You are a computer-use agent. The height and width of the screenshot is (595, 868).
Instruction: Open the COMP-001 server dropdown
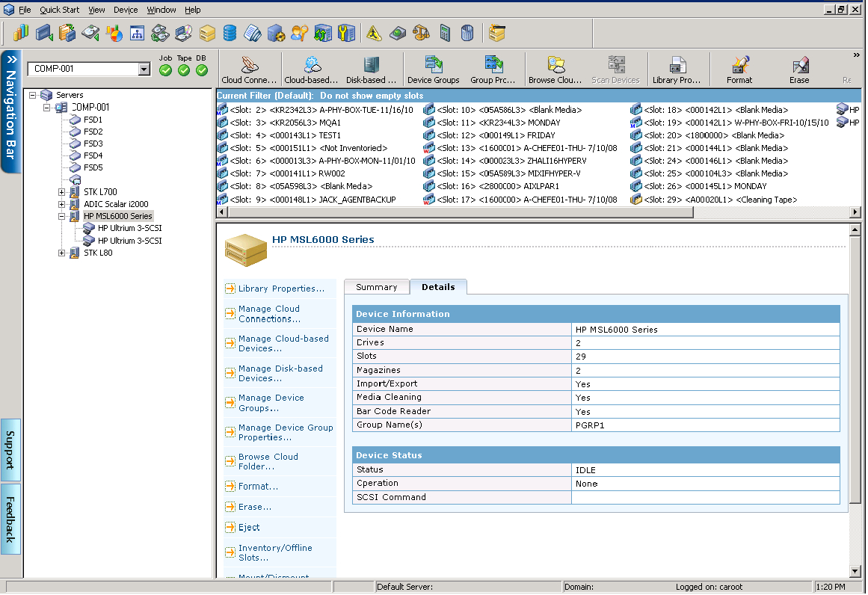[x=144, y=70]
